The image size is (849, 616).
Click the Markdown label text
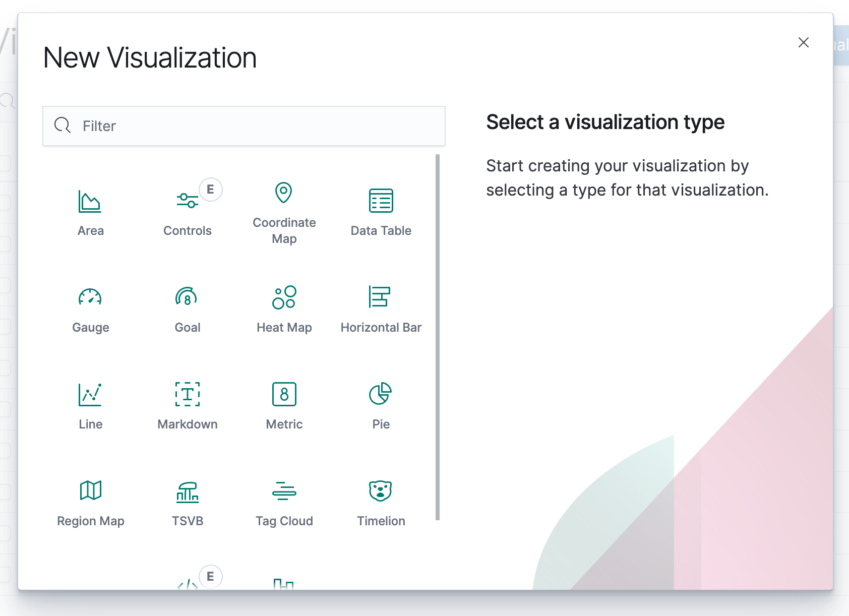coord(188,424)
